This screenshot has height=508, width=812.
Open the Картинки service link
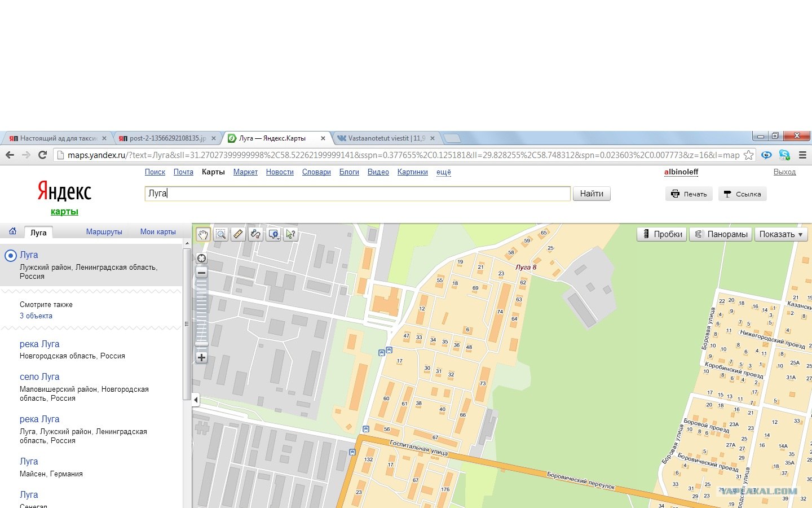pos(413,172)
